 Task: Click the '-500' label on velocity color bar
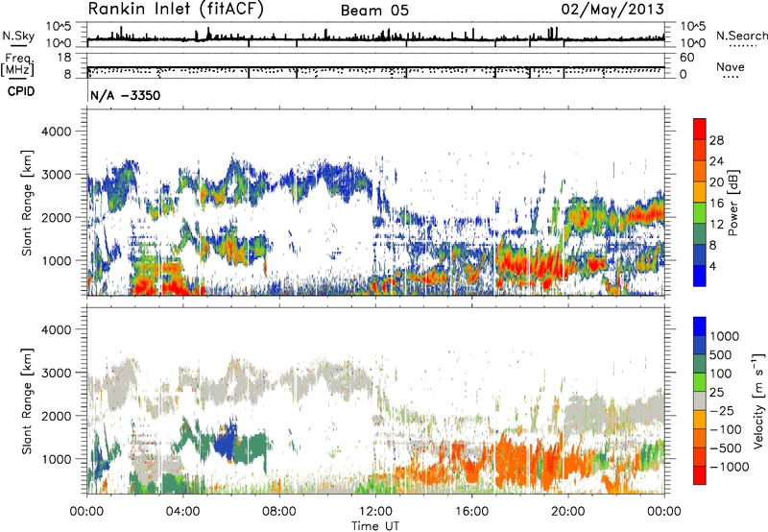pos(726,447)
